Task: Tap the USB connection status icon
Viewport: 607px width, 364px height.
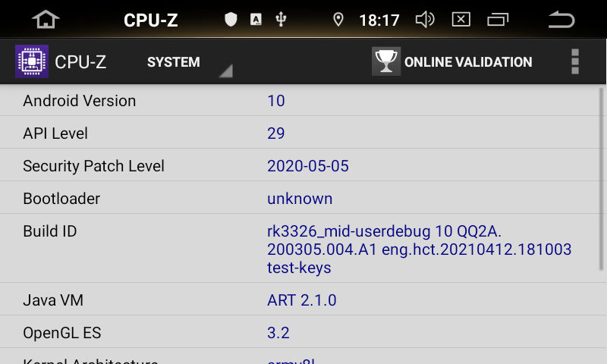Action: point(281,19)
